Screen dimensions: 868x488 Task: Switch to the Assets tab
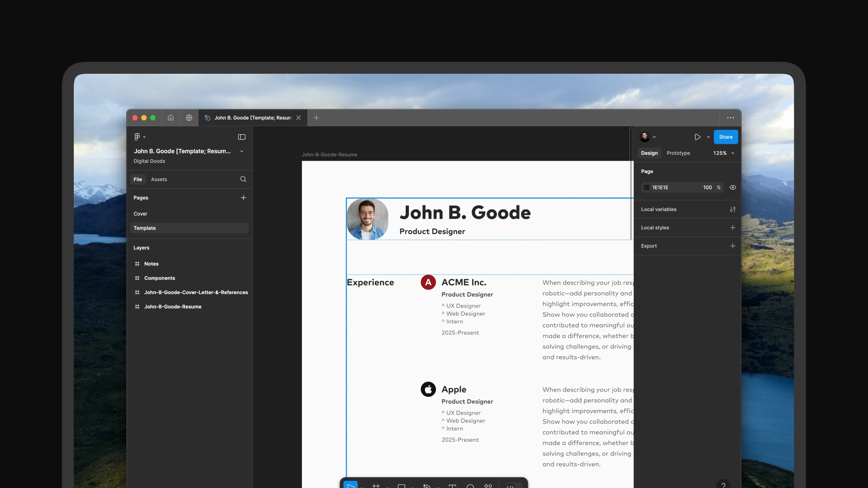pyautogui.click(x=159, y=179)
